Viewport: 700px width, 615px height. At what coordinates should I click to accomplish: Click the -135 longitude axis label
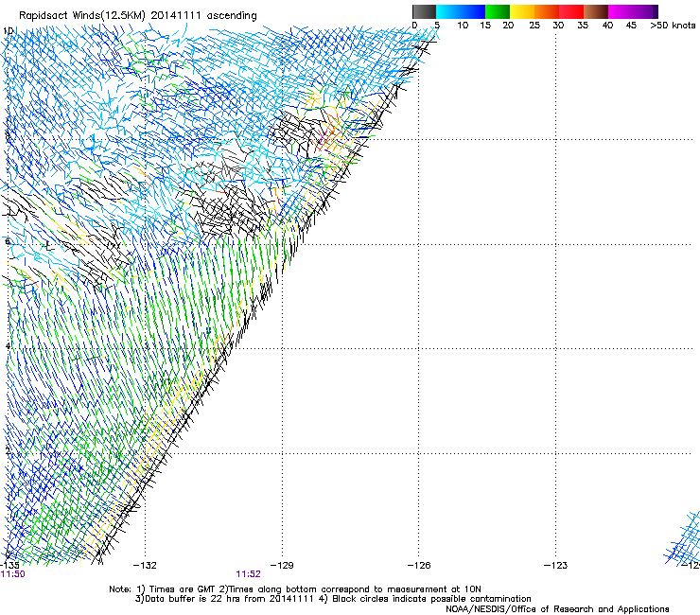tap(9, 565)
